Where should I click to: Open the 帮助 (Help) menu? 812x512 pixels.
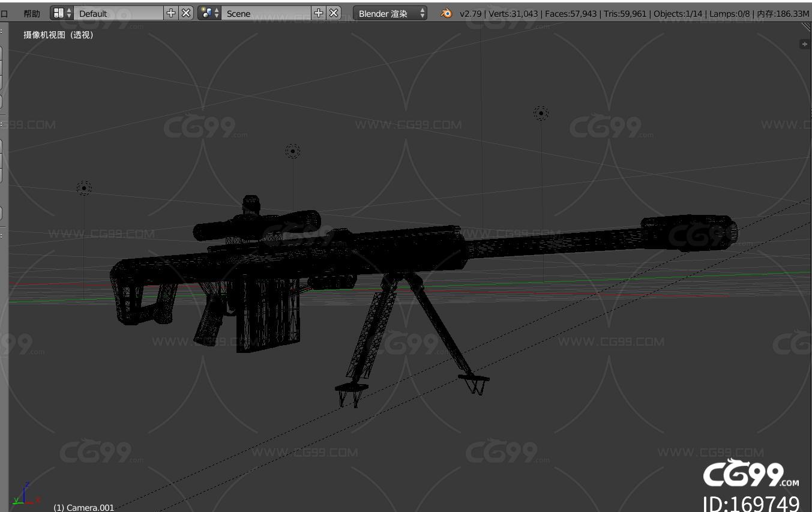[32, 13]
